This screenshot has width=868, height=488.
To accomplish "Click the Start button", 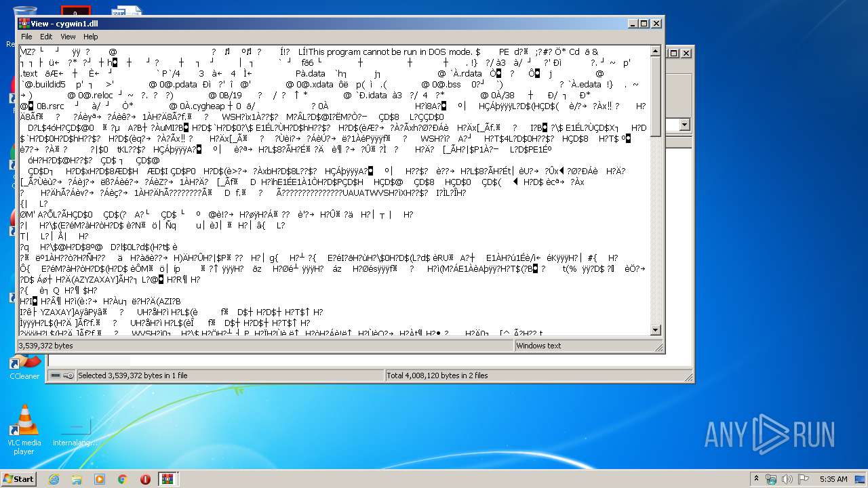I will pyautogui.click(x=19, y=479).
